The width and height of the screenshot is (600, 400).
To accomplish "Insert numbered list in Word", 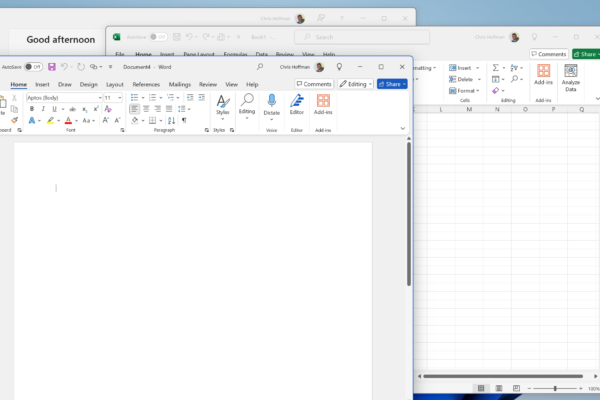I will pos(152,97).
